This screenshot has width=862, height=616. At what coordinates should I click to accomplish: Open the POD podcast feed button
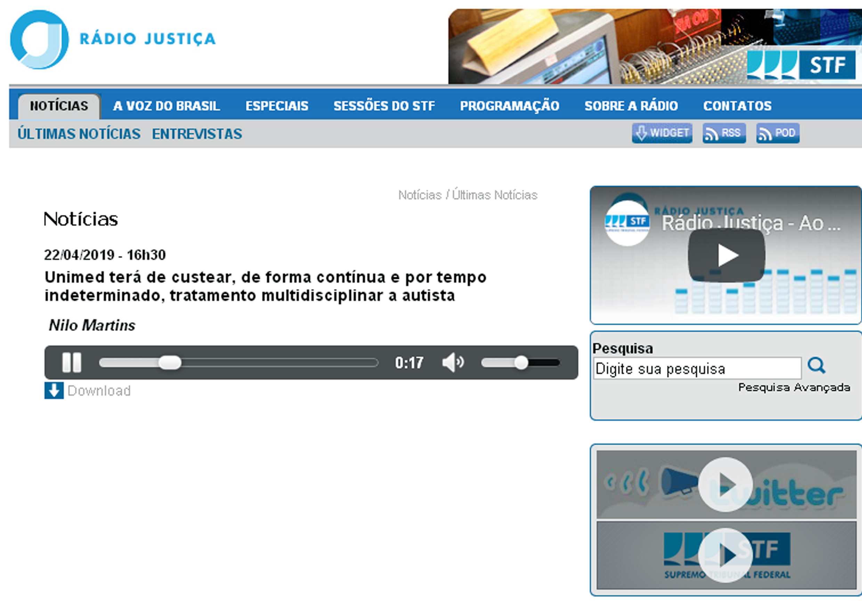(778, 133)
